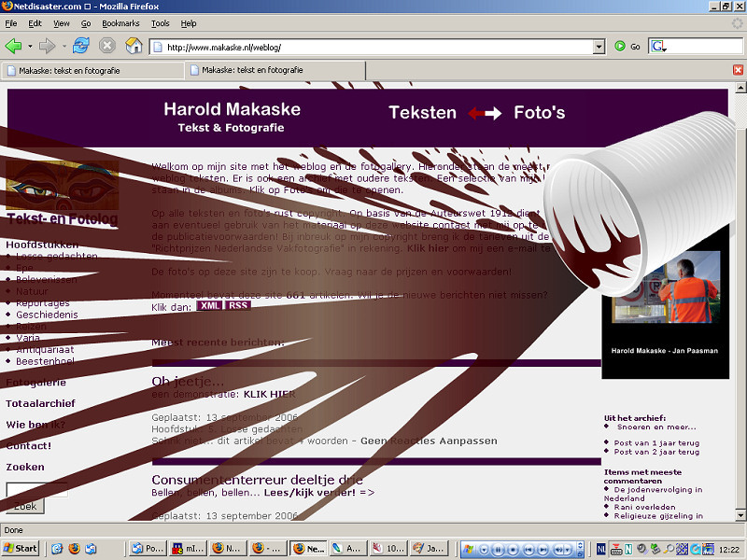
Task: Open the Tools menu
Action: point(161,22)
